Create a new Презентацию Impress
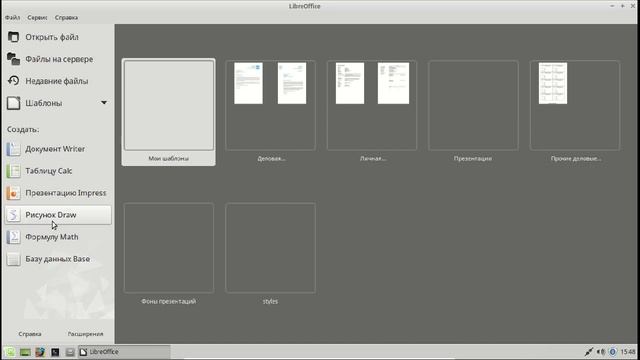 pyautogui.click(x=58, y=193)
